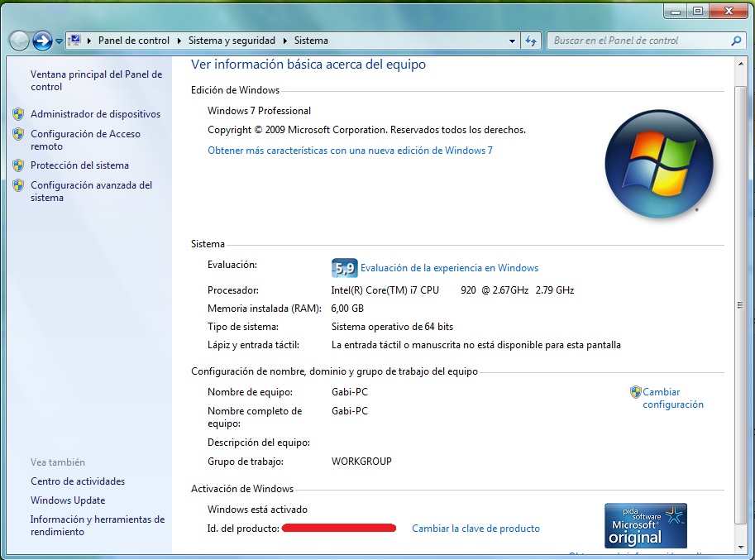Click the search magnifier icon

tap(736, 41)
